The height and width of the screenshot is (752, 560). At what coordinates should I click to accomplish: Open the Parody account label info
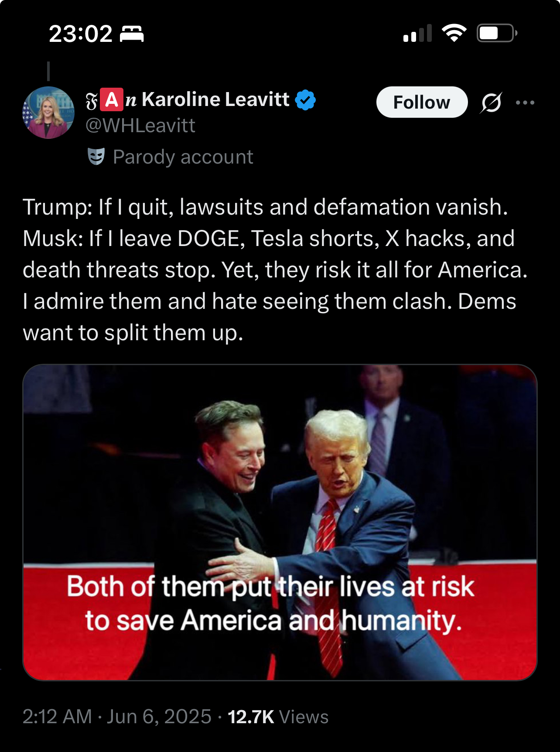click(x=183, y=157)
